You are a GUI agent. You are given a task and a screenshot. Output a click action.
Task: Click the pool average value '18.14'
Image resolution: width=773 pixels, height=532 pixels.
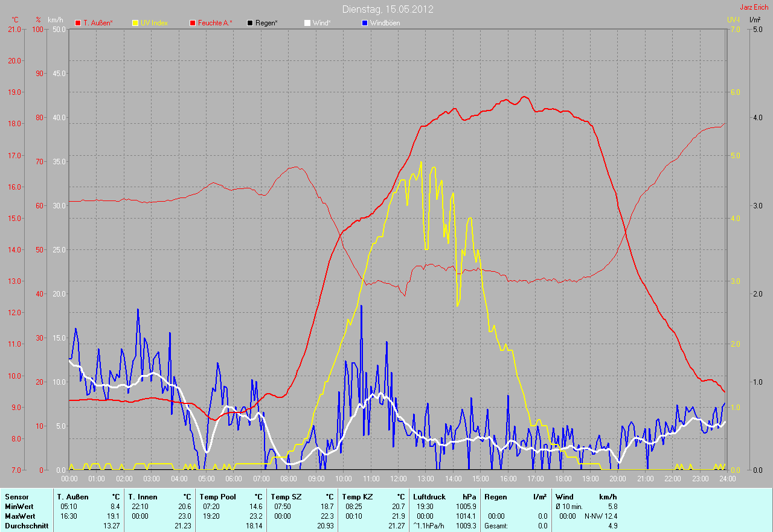pos(254,526)
